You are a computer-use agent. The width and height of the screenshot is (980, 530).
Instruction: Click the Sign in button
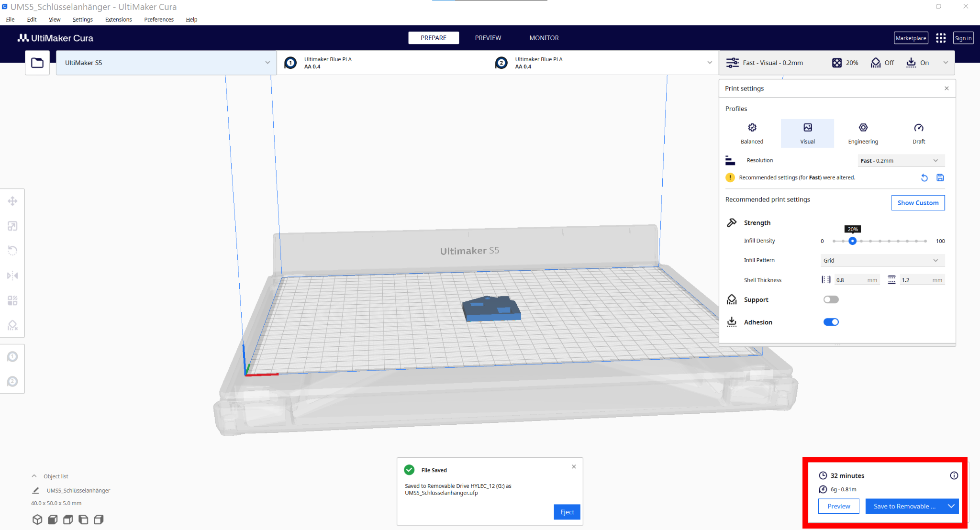point(963,38)
